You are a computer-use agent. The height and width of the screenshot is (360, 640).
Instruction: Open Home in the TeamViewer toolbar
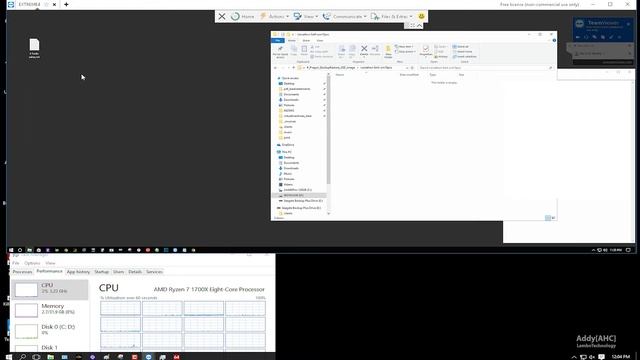click(x=242, y=16)
